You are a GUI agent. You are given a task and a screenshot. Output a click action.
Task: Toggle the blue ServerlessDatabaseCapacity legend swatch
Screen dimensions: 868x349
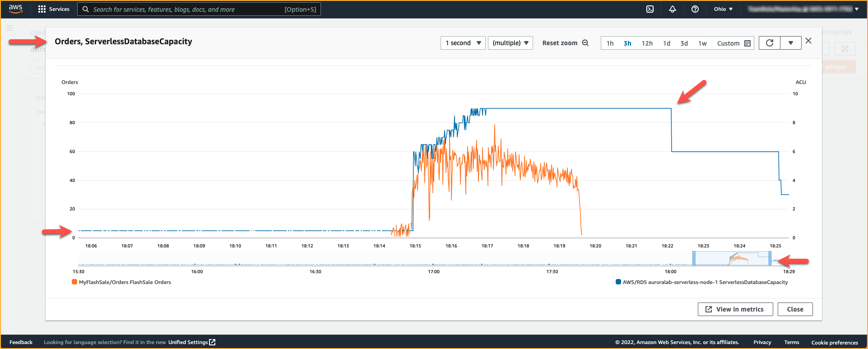[x=618, y=282]
